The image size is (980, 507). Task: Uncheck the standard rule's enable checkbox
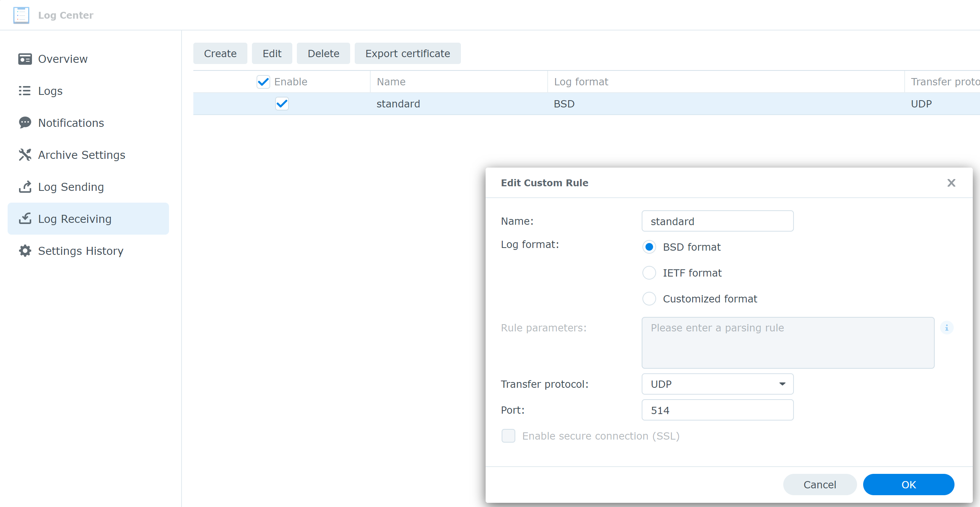[282, 104]
